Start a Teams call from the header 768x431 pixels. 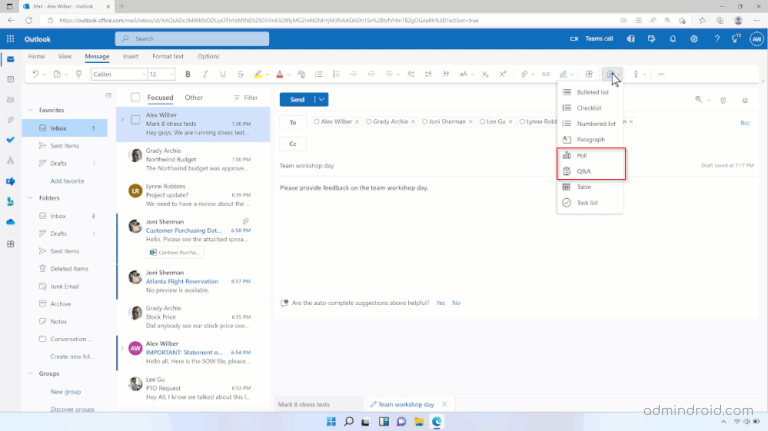(x=594, y=38)
